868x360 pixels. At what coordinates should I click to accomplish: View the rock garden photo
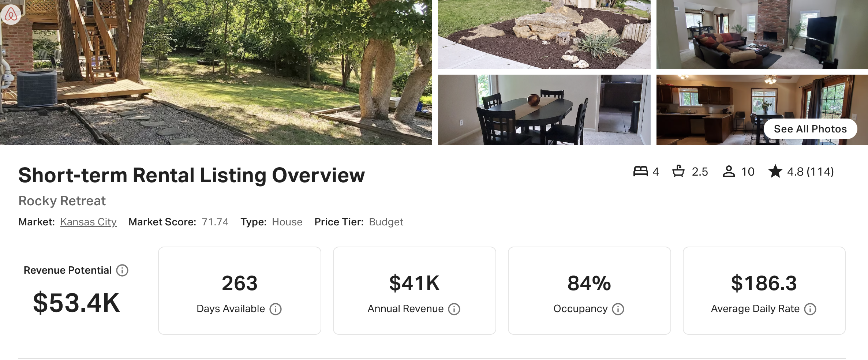(x=544, y=34)
